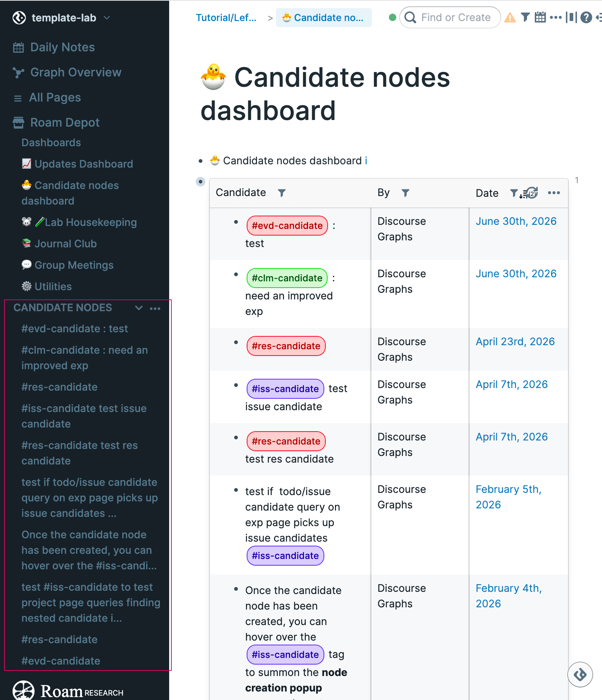Click #iss-candidate tag in February 4th row
Screen dimensions: 602x700
[x=285, y=655]
